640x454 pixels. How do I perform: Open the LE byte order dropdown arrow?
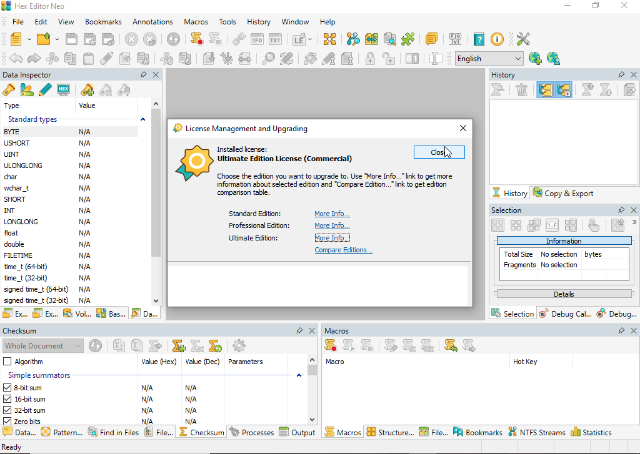[310, 39]
